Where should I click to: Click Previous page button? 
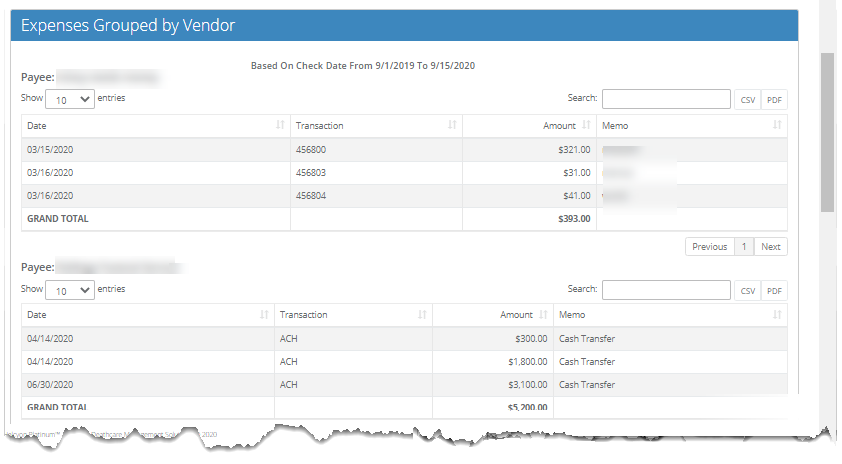coord(709,246)
